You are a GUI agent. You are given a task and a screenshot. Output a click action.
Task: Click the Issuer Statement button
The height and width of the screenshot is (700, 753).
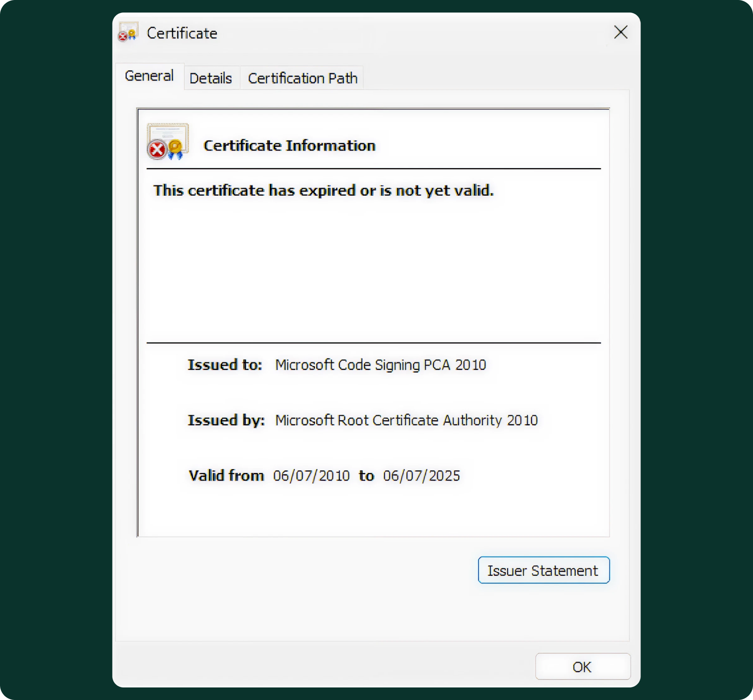coord(543,570)
